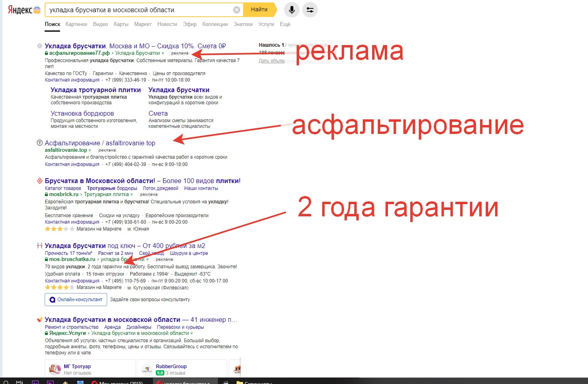The width and height of the screenshot is (588, 384).
Task: Open the Скриншоты folder in the taskbar
Action: pyautogui.click(x=254, y=382)
